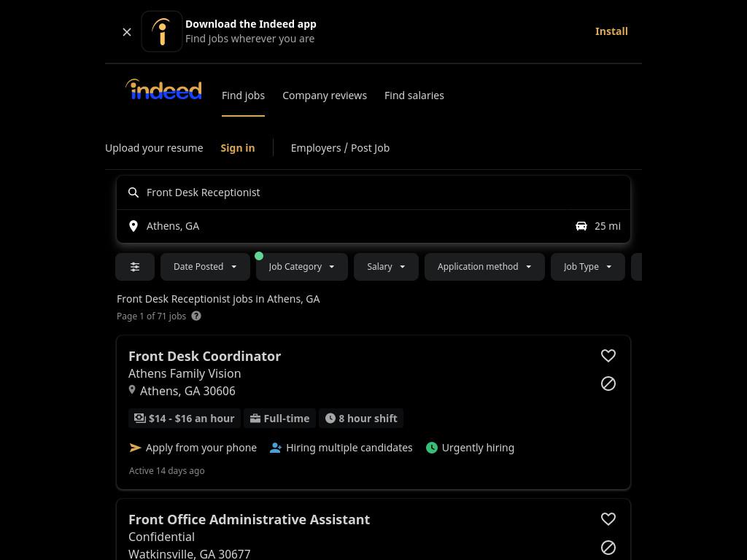The width and height of the screenshot is (747, 560).
Task: Expand the Date Posted filter
Action: point(205,267)
